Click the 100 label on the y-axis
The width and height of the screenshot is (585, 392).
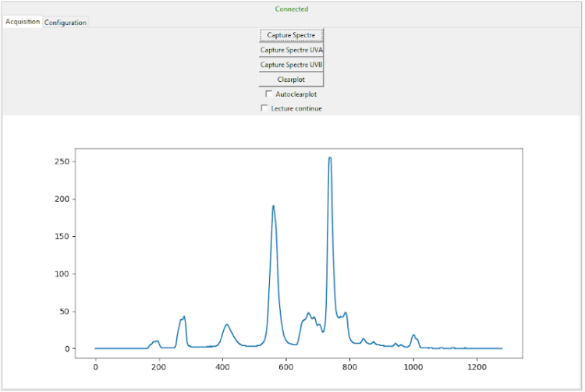point(61,274)
